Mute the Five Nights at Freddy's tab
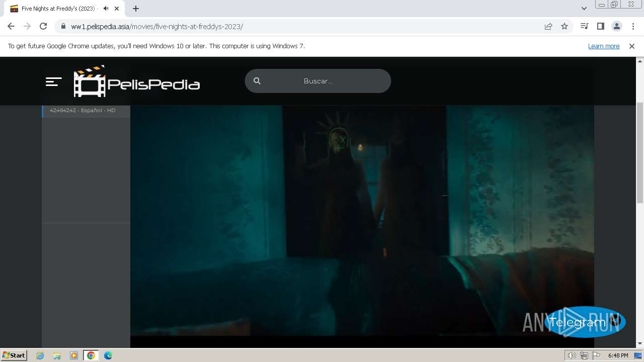644x362 pixels. click(x=106, y=9)
